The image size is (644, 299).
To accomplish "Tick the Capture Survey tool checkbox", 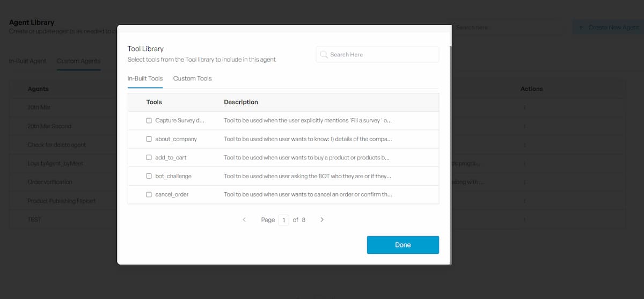I will pos(149,121).
